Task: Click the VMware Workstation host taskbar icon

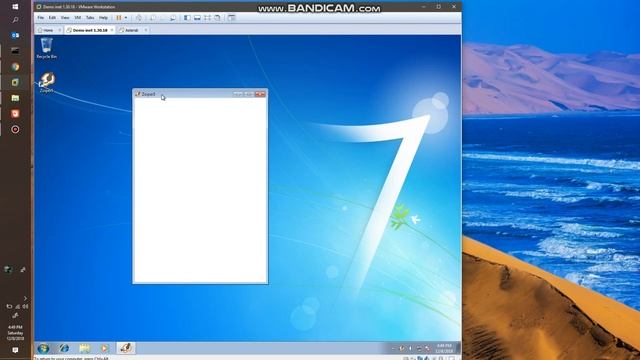Action: coord(15,82)
